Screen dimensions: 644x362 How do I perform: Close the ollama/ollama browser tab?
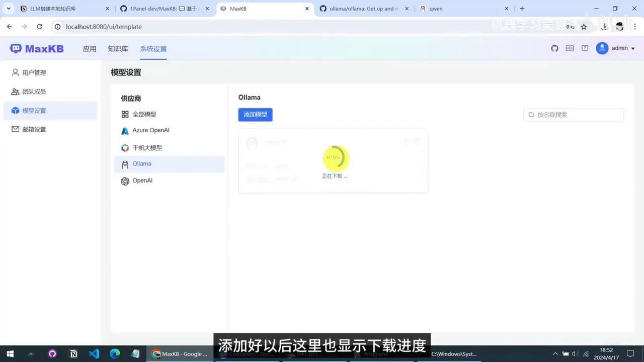407,9
